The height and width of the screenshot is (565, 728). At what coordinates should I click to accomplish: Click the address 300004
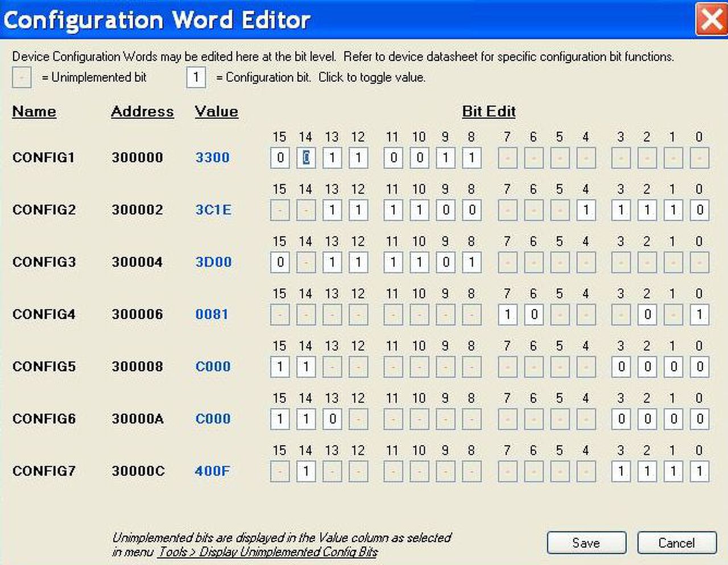(137, 262)
